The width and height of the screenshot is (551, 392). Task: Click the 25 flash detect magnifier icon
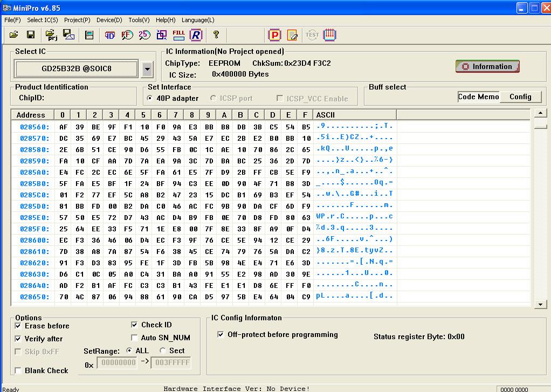[144, 35]
